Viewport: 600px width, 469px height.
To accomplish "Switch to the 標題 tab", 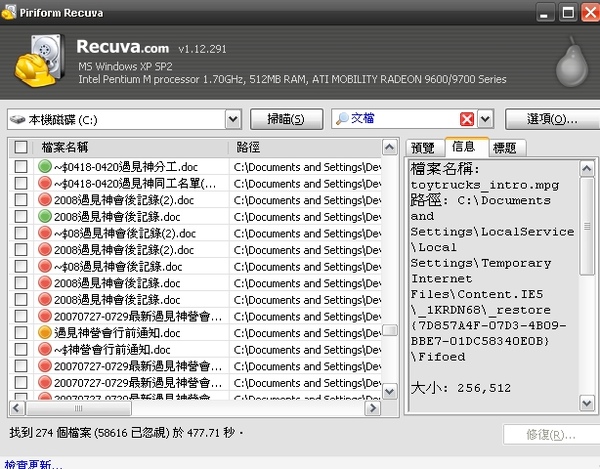I will [x=505, y=148].
